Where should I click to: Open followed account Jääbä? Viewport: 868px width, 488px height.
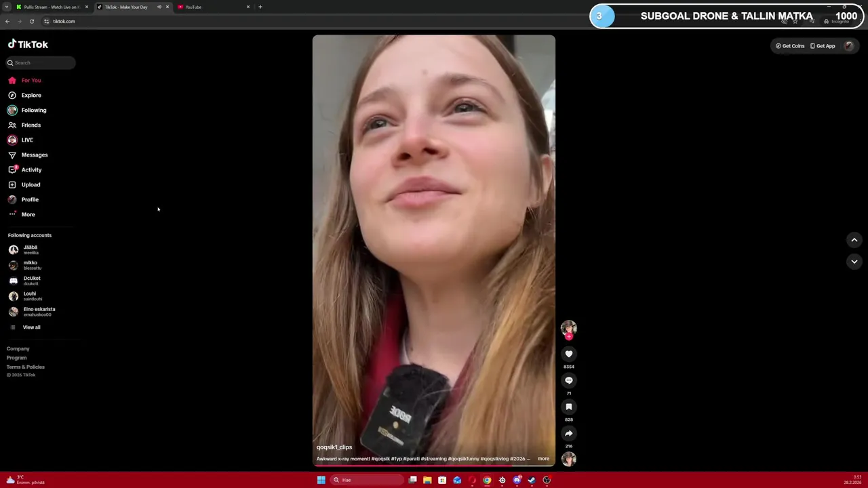pyautogui.click(x=24, y=249)
